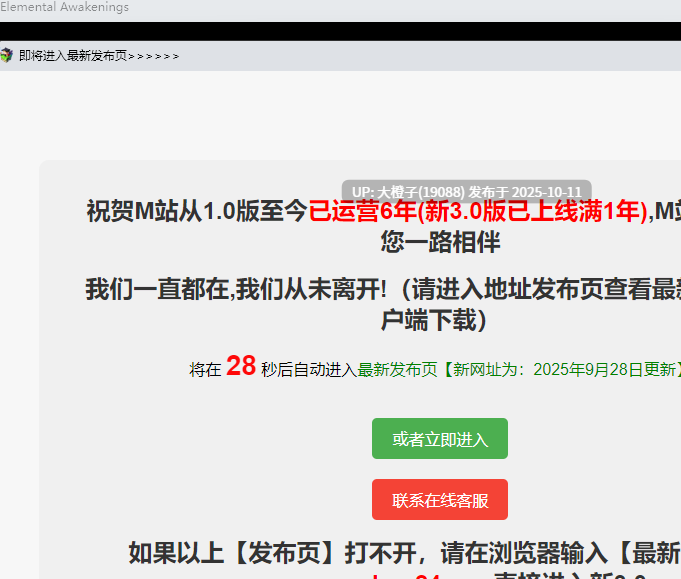The width and height of the screenshot is (681, 579).
Task: Click the text 户端下载)
Action: coord(433,320)
